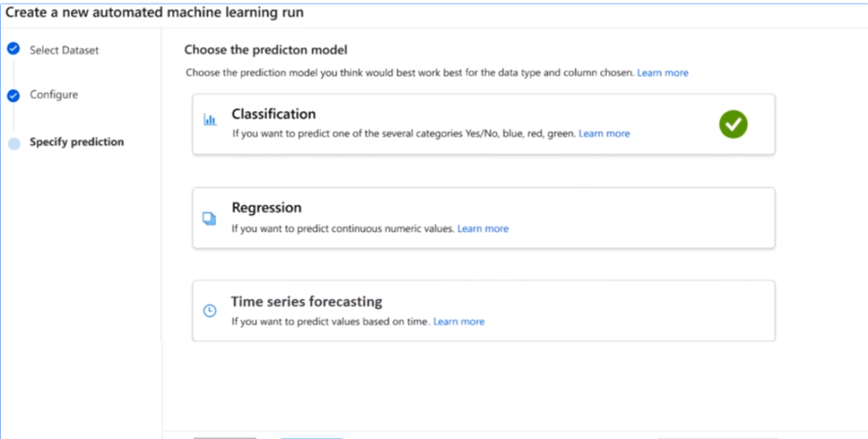Click the green checkmark on Classification

(x=733, y=124)
